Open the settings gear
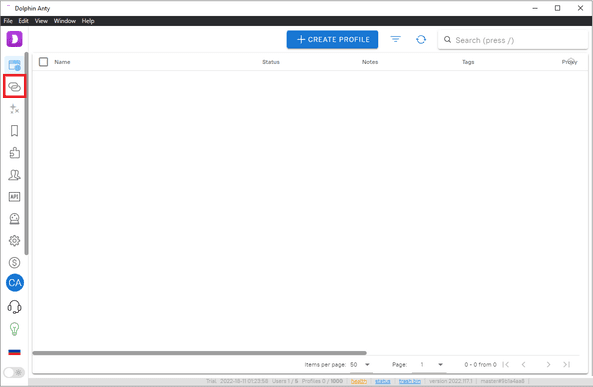The width and height of the screenshot is (593, 387). pos(14,241)
